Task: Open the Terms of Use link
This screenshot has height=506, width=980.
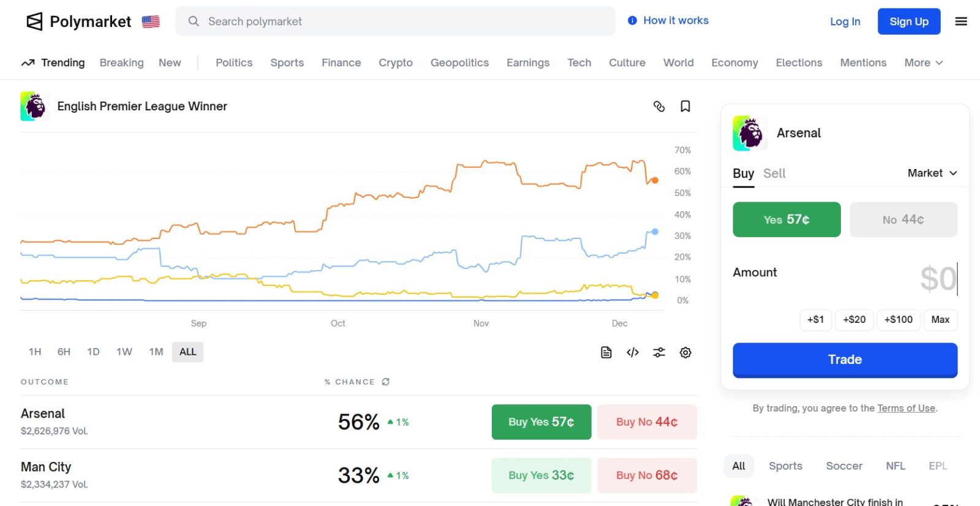Action: (906, 408)
